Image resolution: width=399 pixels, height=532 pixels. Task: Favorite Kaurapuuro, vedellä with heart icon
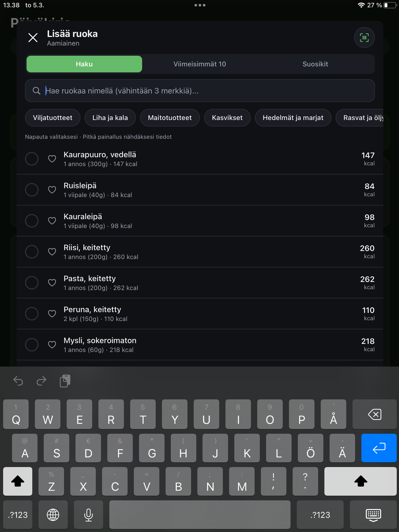click(52, 159)
